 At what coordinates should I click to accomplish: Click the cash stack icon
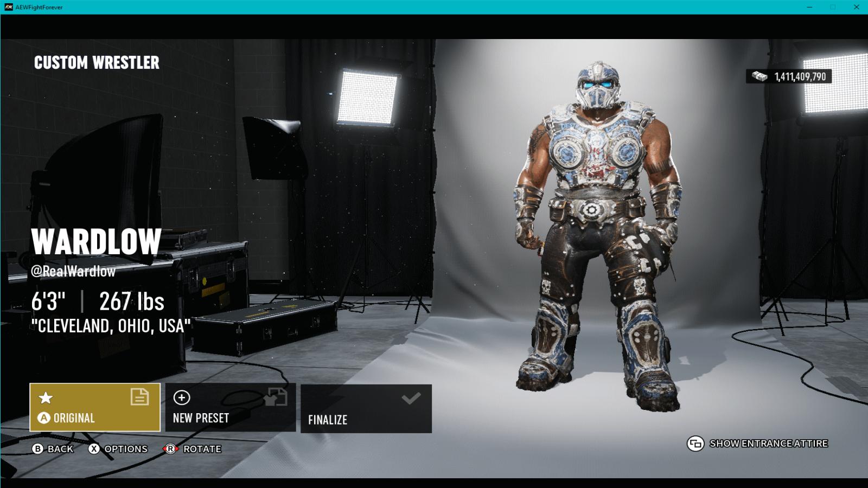click(759, 76)
